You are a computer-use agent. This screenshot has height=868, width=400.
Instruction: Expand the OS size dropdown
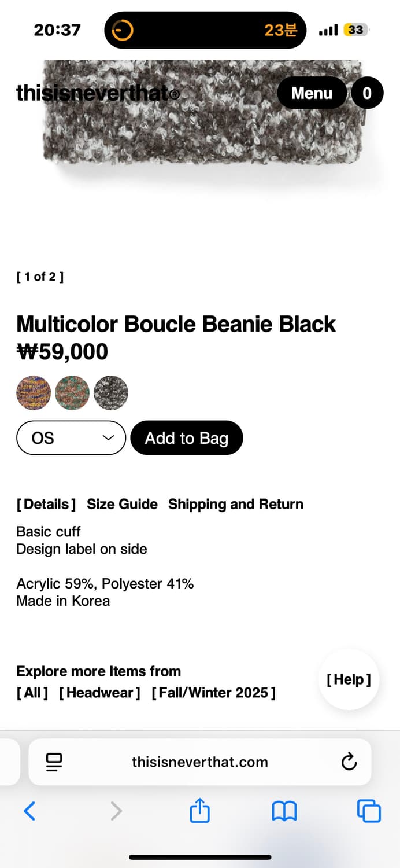point(71,438)
